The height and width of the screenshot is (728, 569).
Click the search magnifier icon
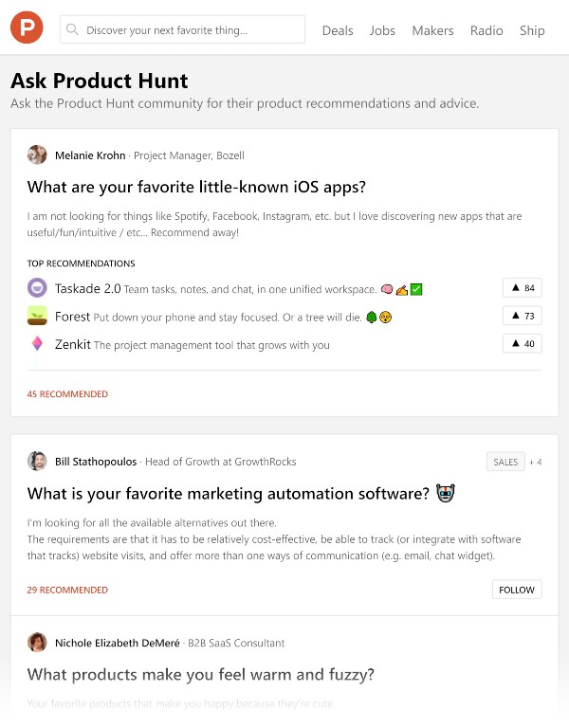tap(72, 30)
